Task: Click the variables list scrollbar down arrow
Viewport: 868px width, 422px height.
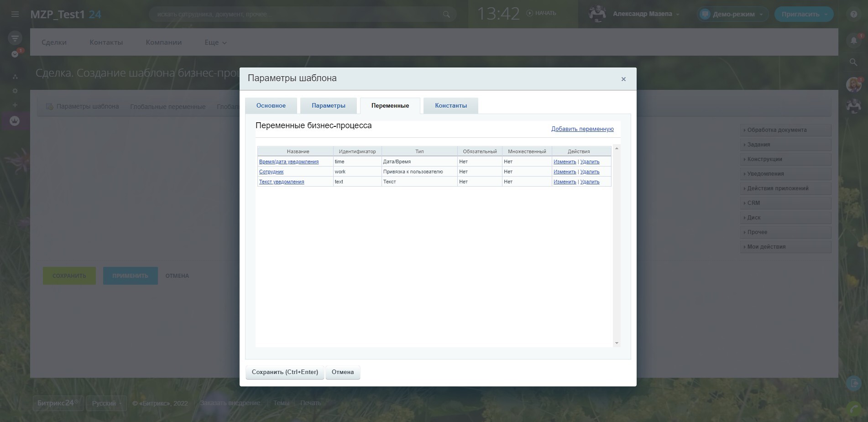Action: [x=617, y=343]
